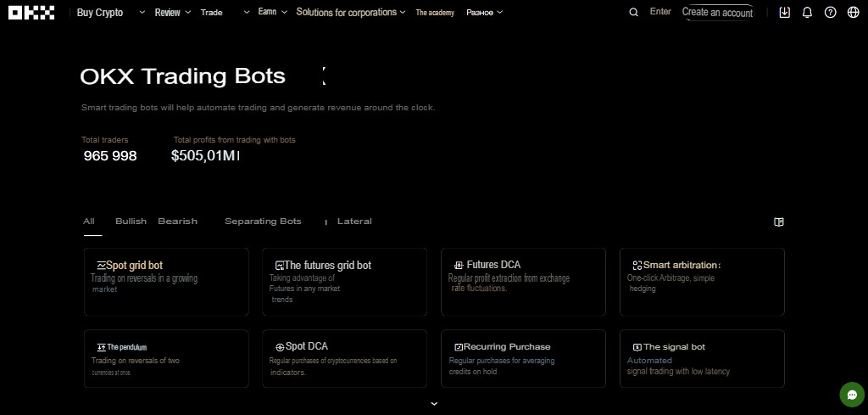
Task: Click the Futures DCA icon
Action: (x=459, y=266)
